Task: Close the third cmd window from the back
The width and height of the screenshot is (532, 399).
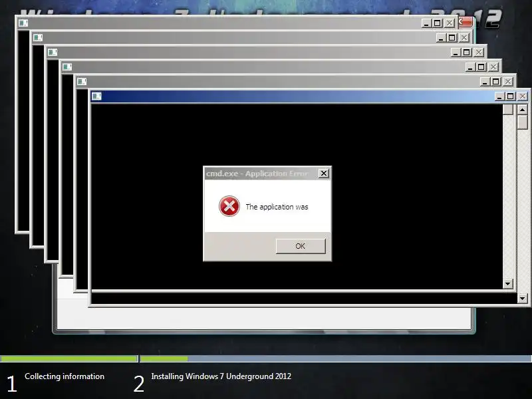Action: coord(478,53)
